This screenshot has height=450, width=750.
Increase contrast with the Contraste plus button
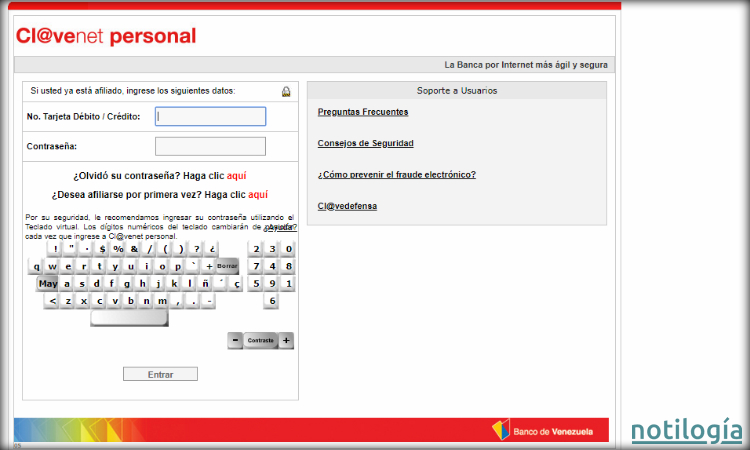click(286, 340)
